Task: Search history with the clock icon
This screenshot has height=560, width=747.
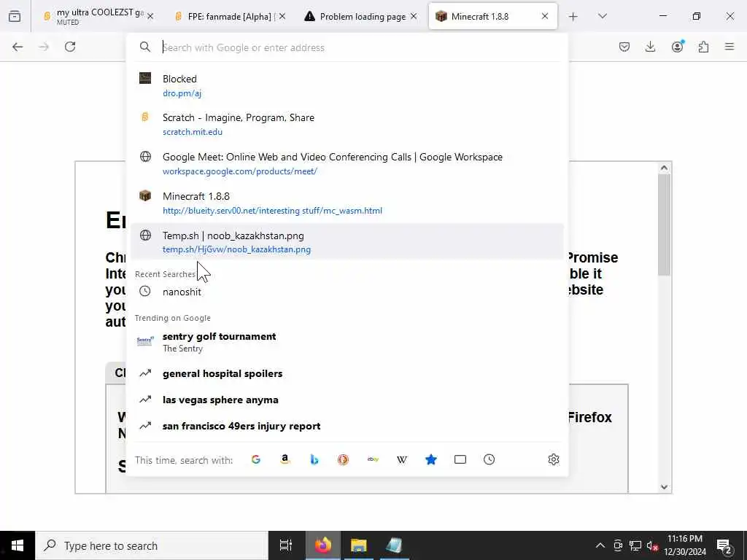Action: click(489, 459)
